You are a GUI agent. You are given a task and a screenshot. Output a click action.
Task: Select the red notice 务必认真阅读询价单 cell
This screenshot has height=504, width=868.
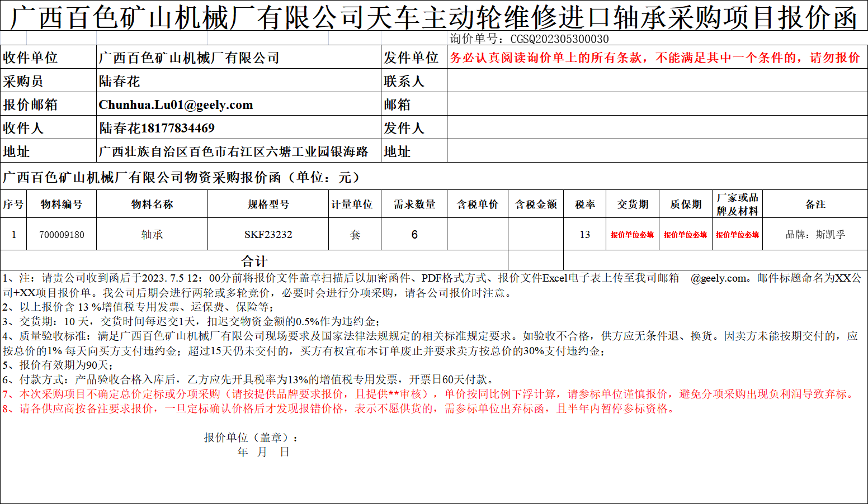click(x=657, y=58)
